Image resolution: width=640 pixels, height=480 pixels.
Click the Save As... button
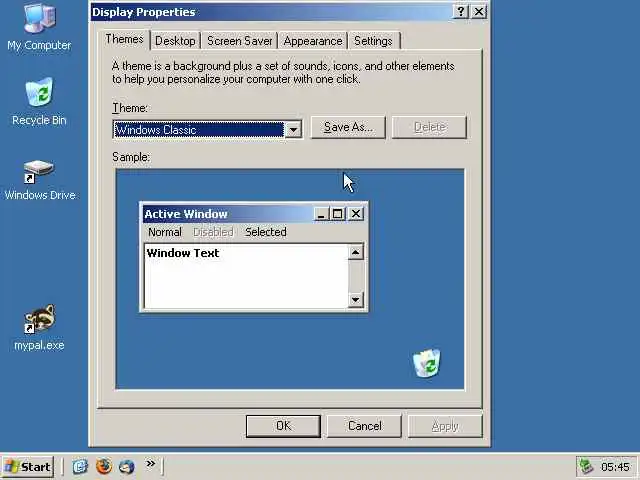[348, 127]
